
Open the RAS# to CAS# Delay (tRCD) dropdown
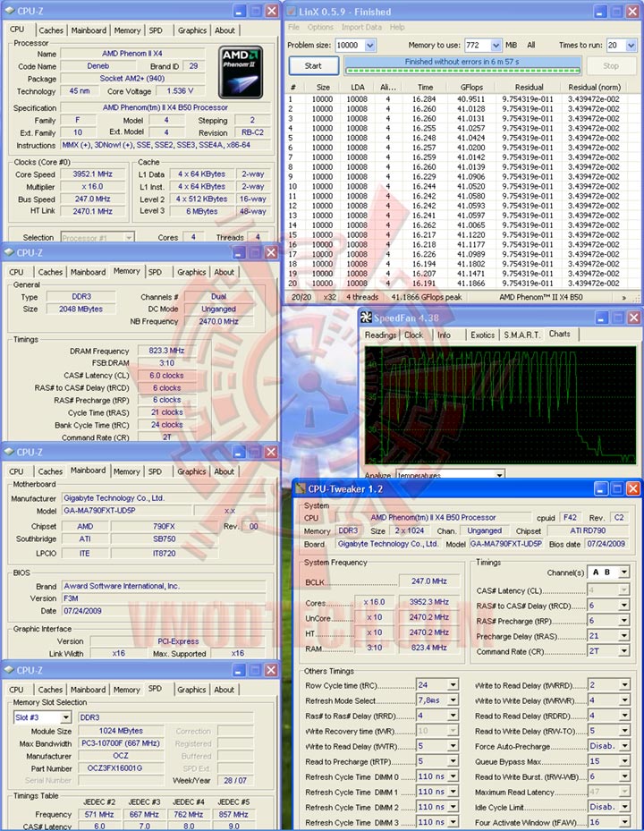point(624,606)
